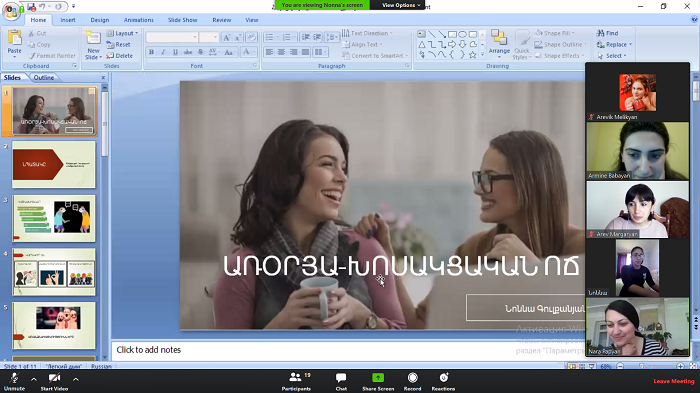
Task: Click the Format Painter button
Action: (52, 56)
